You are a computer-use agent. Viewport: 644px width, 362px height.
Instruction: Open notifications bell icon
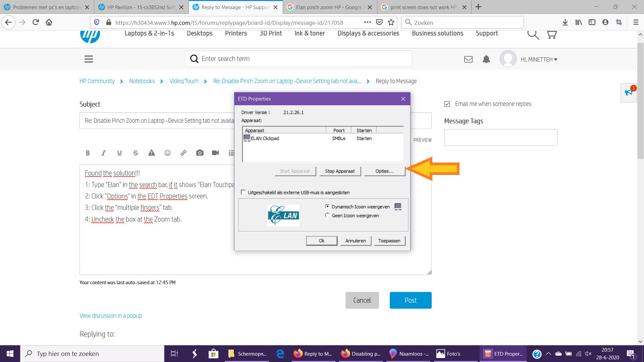[x=486, y=59]
